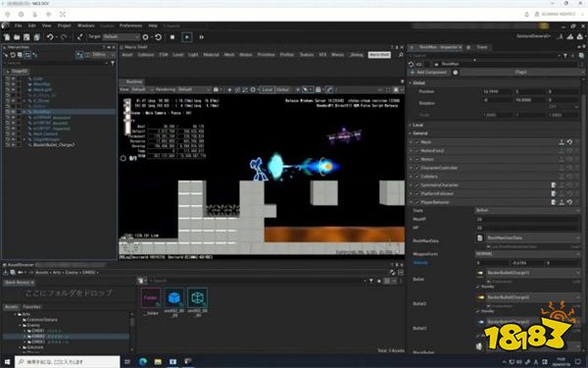Open the Edit menu
This screenshot has height=368, width=588.
click(32, 26)
